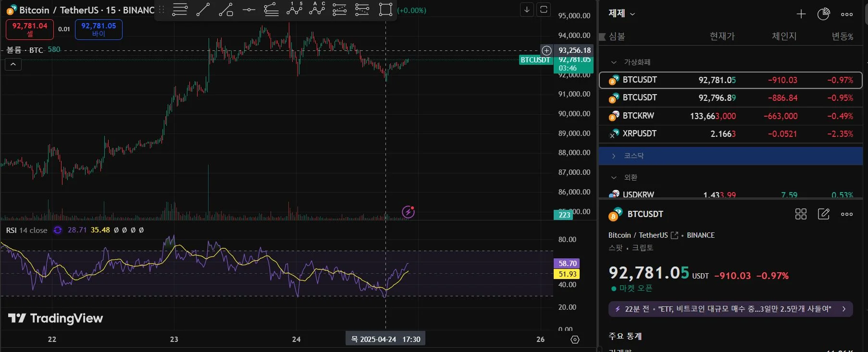Open more options in BTCUSDT details panel
This screenshot has height=352, width=868.
[x=847, y=215]
